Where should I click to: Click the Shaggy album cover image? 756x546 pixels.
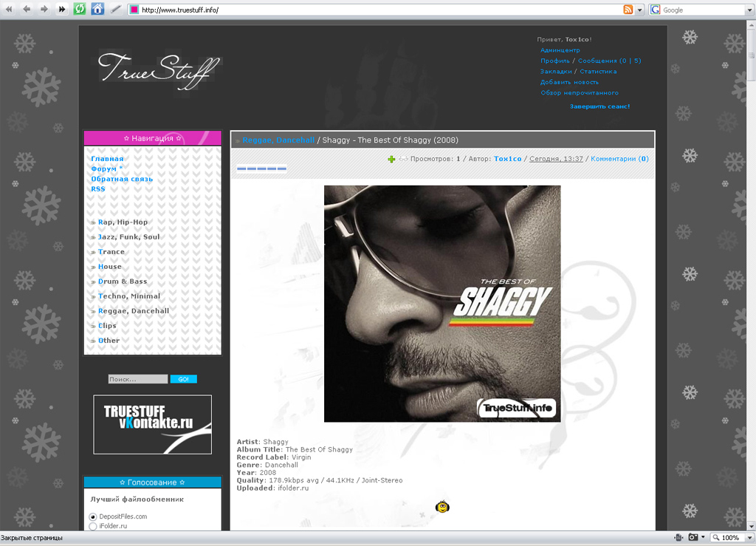click(x=442, y=304)
